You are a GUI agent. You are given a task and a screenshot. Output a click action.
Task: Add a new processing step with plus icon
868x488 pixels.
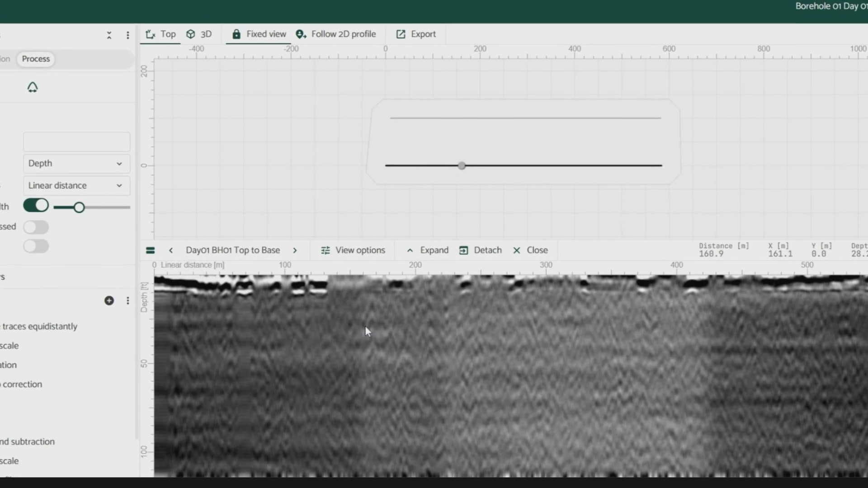(109, 300)
